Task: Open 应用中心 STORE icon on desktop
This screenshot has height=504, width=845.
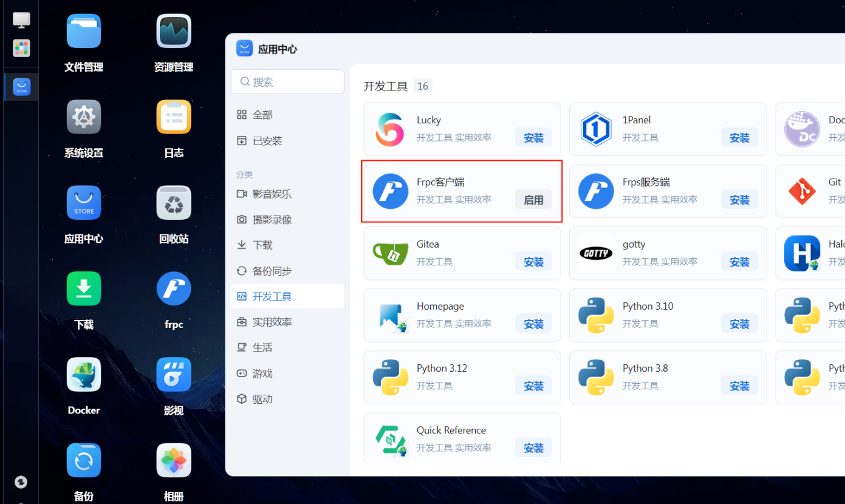Action: [x=84, y=203]
